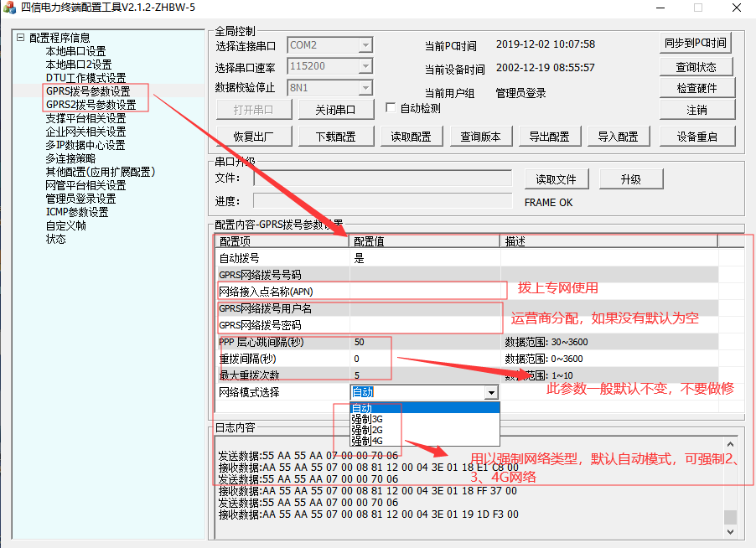This screenshot has width=756, height=548.
Task: Open DTU工作模式设置 tree item
Action: coord(85,78)
